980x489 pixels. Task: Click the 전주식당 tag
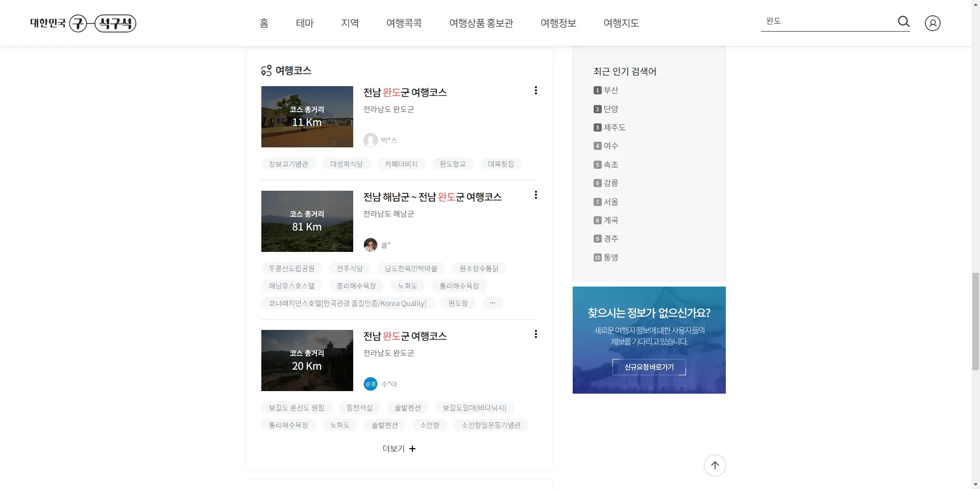pos(350,268)
